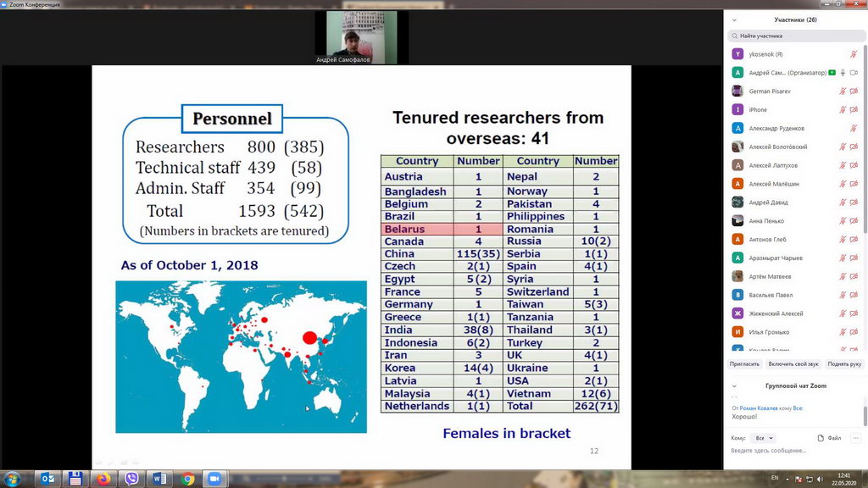The width and height of the screenshot is (868, 488).
Task: Click the 'Участники (26)' panel title
Action: tap(795, 20)
